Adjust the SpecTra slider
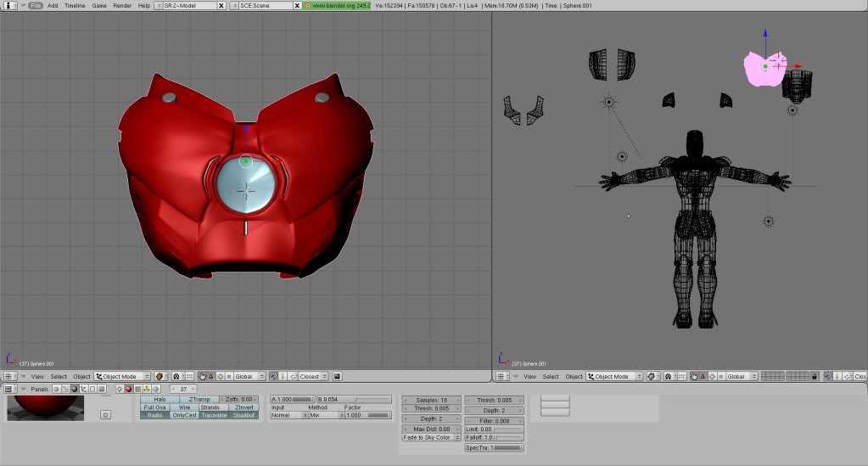 (494, 447)
